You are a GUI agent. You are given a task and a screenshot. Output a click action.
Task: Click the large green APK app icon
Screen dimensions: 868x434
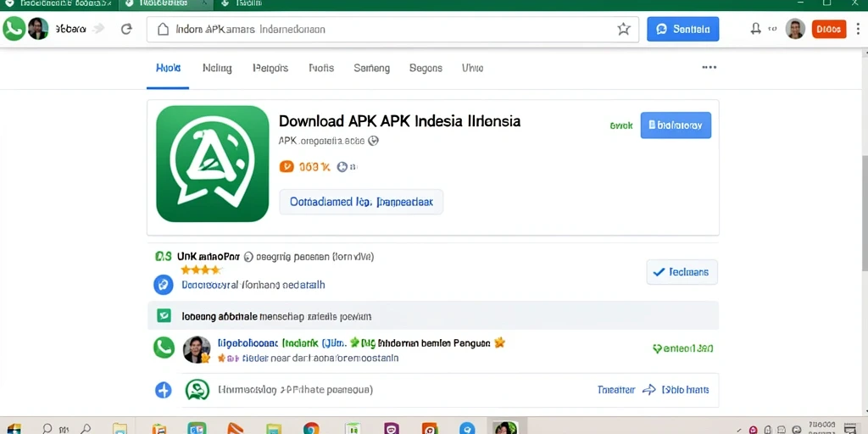pyautogui.click(x=213, y=164)
